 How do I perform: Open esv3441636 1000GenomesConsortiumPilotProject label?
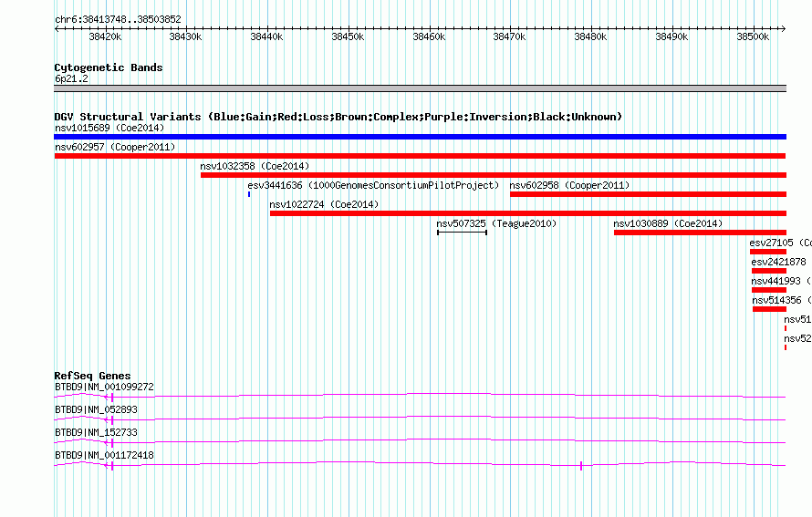(x=373, y=185)
